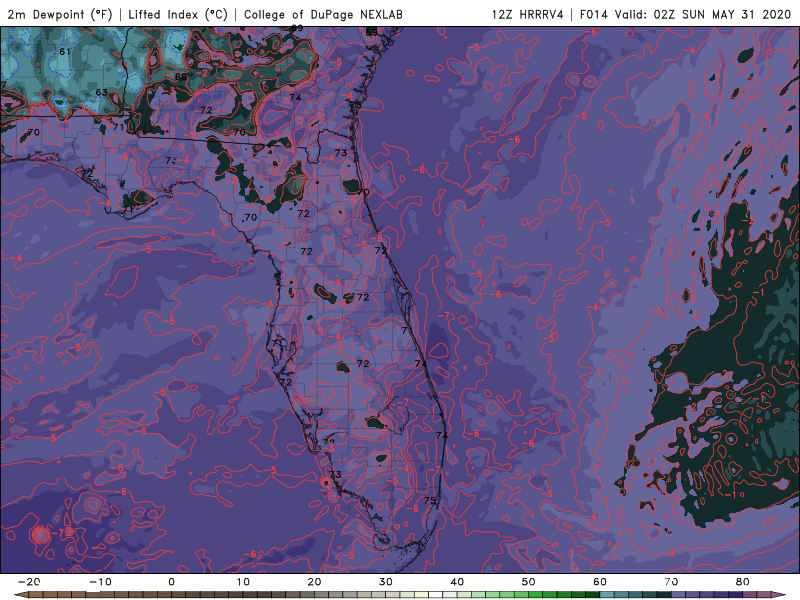Click the "40" color scale label
800x600 pixels.
point(457,582)
